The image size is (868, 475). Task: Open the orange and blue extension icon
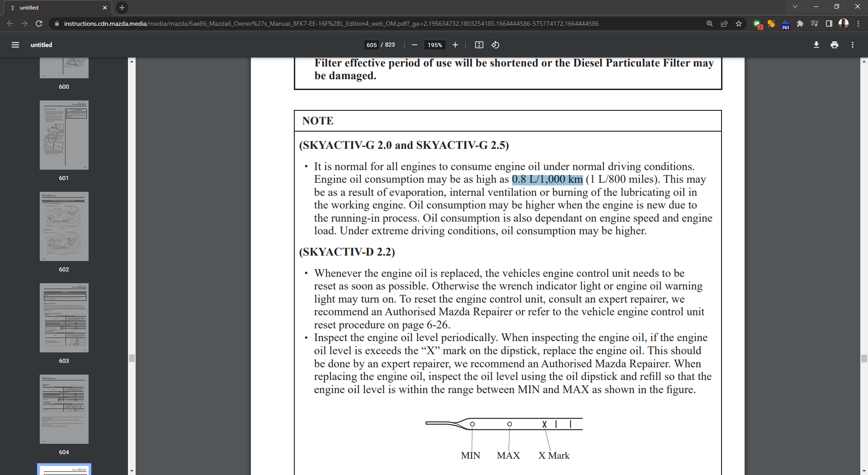pyautogui.click(x=771, y=24)
